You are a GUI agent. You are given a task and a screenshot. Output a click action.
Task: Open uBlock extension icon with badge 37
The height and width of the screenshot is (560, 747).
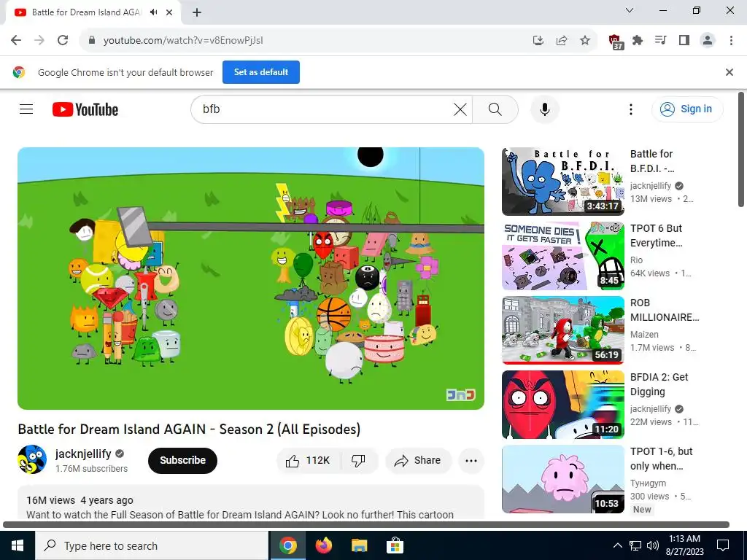coord(616,42)
